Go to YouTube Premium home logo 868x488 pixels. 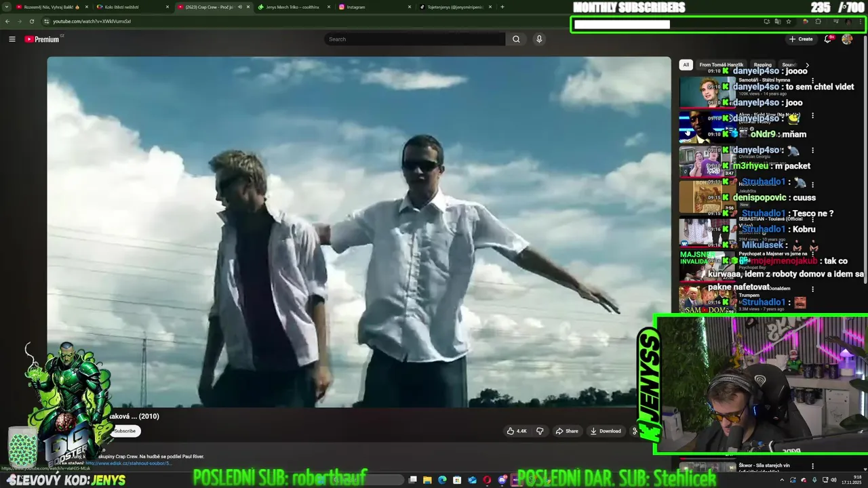pos(43,39)
